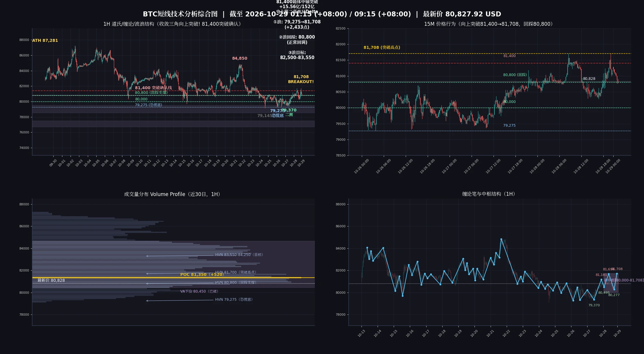Image resolution: width=644 pixels, height=354 pixels.
Task: Click the yellow POC horizontal line
Action: point(173,278)
